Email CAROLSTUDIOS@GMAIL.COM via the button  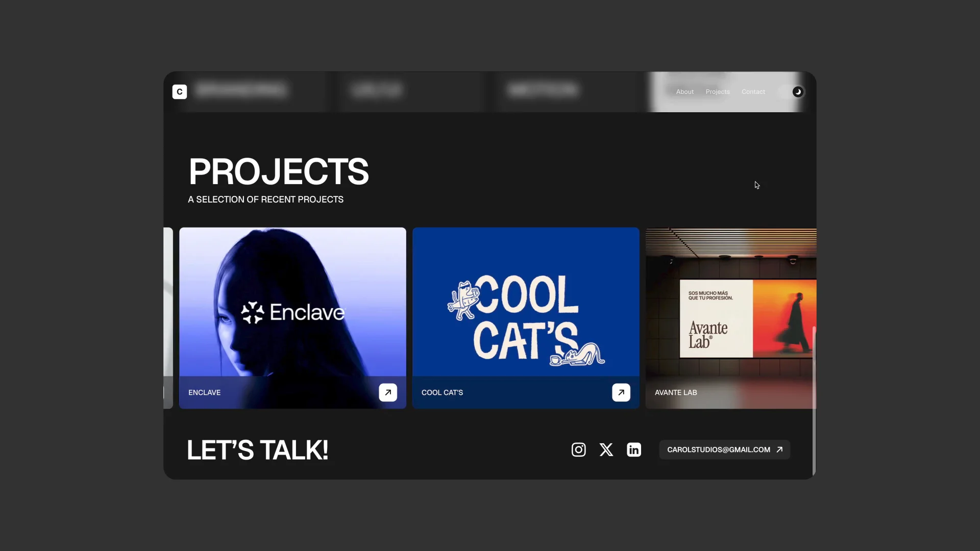click(x=725, y=449)
